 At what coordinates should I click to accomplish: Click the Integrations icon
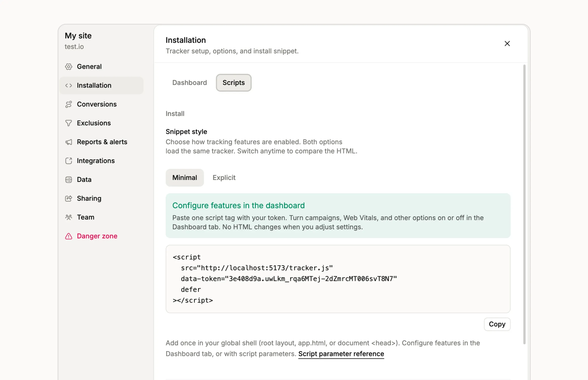tap(68, 161)
